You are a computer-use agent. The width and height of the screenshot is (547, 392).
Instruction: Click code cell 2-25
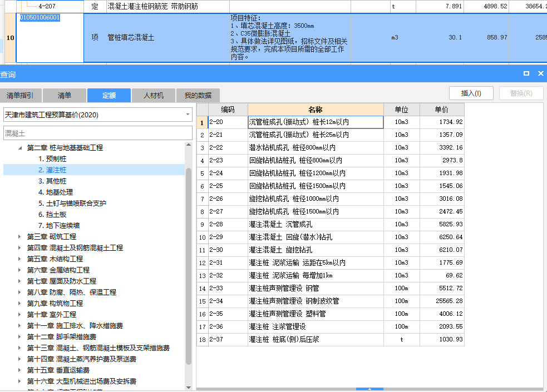228,186
